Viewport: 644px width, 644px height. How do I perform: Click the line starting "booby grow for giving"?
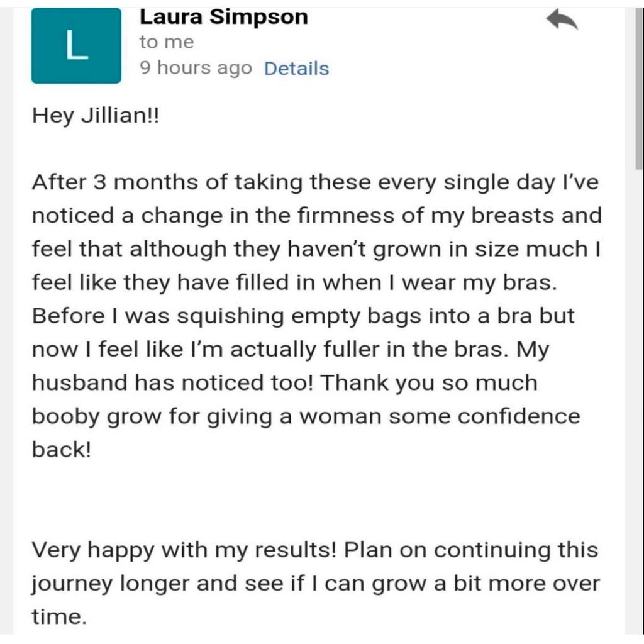point(305,416)
